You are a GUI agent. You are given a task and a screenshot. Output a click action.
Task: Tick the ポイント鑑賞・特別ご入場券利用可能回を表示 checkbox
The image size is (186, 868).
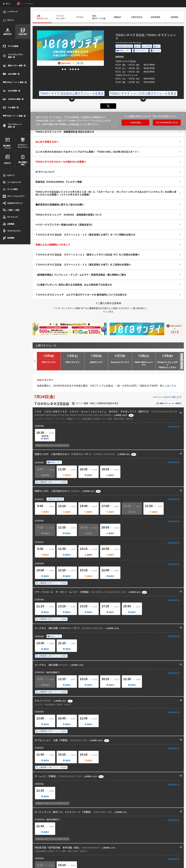(73, 403)
